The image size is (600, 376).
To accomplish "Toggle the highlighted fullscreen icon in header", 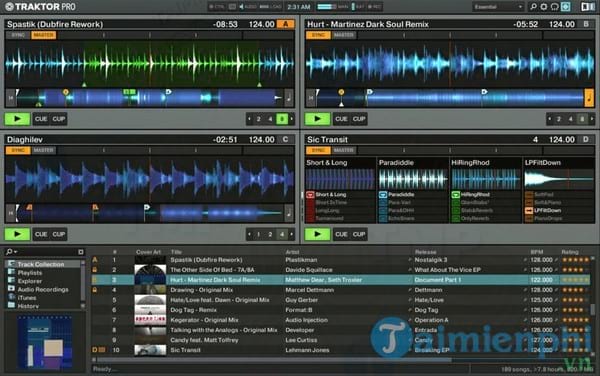I will point(566,7).
